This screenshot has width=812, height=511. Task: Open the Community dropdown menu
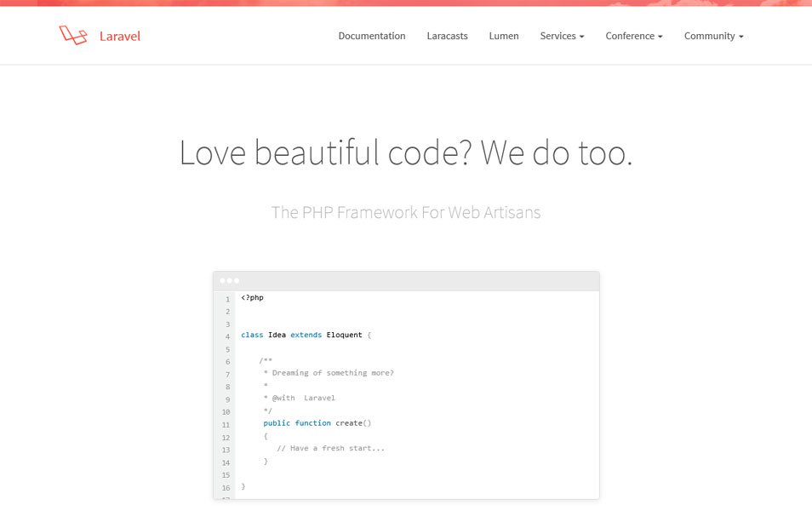(713, 36)
